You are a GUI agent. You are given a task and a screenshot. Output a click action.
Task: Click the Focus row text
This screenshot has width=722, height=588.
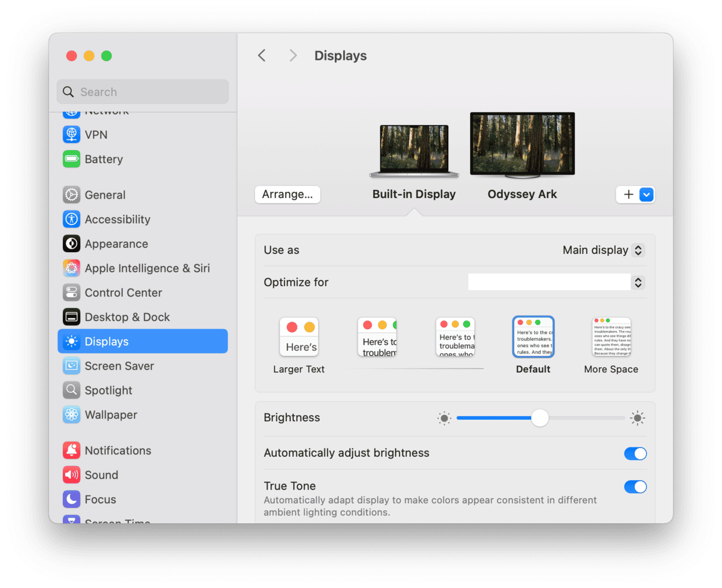[100, 499]
